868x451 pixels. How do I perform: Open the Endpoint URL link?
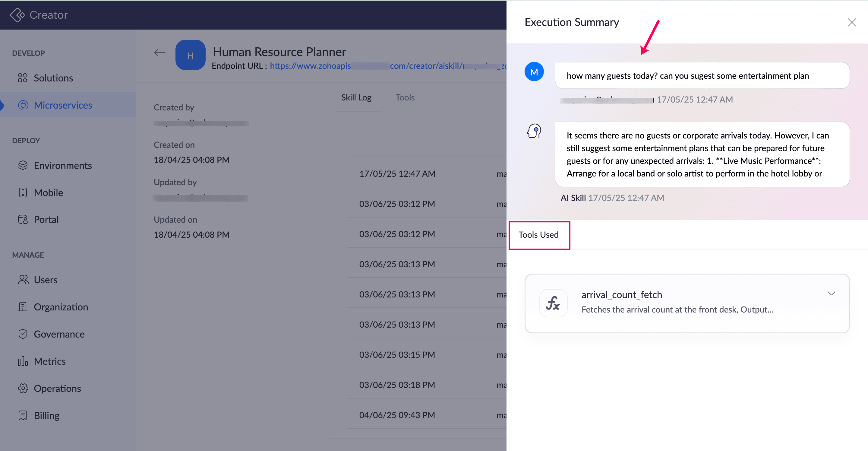[x=388, y=66]
